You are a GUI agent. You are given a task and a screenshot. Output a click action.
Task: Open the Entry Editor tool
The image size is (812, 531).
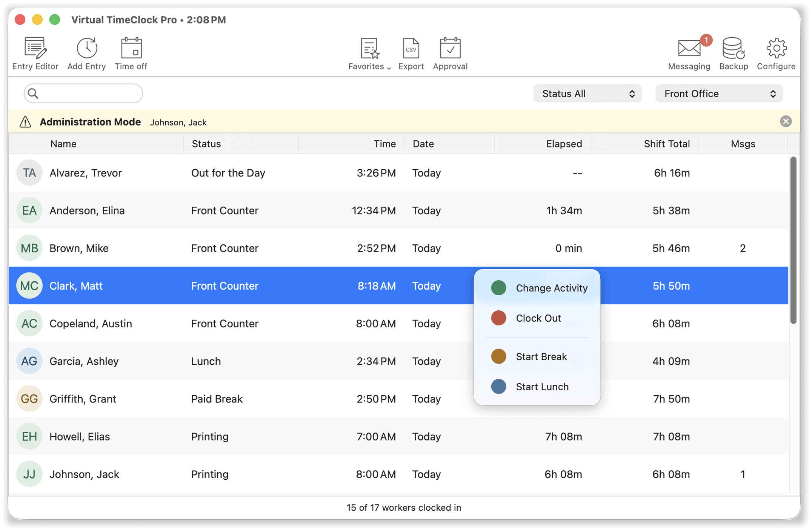pos(35,53)
